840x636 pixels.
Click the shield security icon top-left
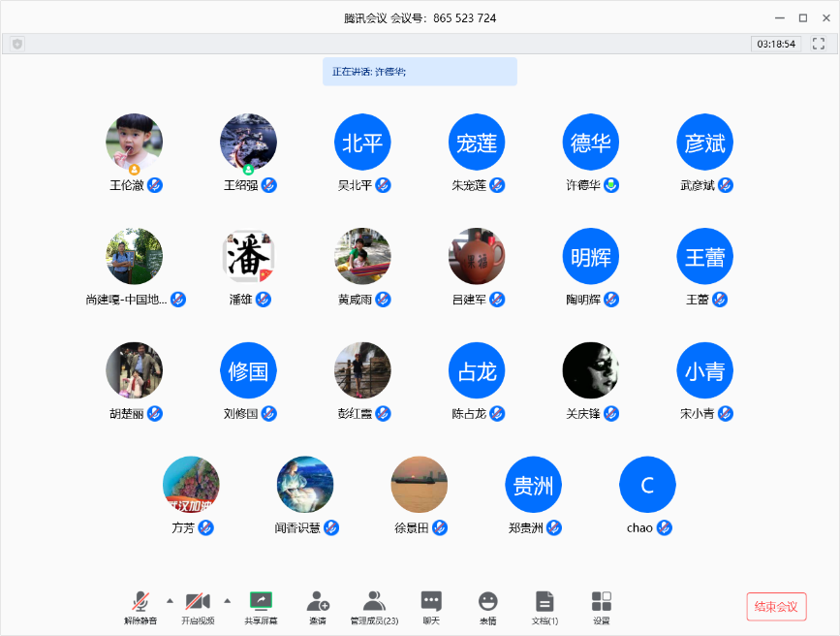click(x=17, y=44)
